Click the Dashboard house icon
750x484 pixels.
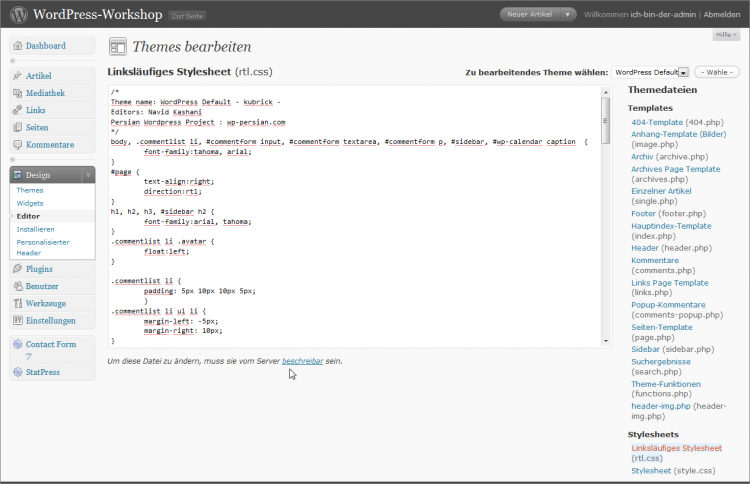pos(17,46)
